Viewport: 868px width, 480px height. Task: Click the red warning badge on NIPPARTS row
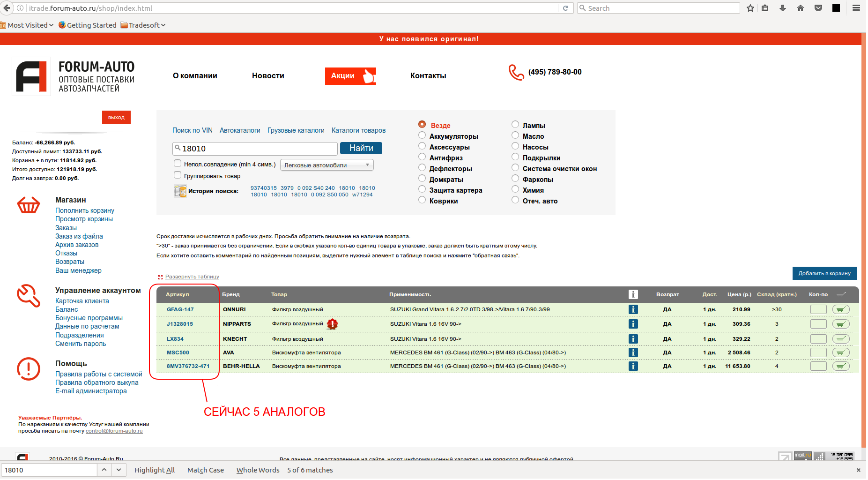(x=332, y=324)
